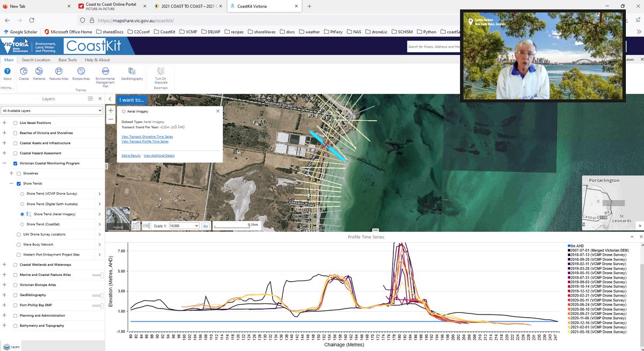
Task: Click View Transect Shoreline Time Series link
Action: (147, 137)
